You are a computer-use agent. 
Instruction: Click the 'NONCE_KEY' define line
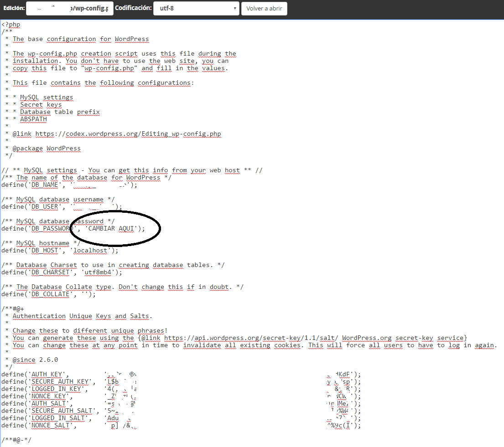coord(181,396)
